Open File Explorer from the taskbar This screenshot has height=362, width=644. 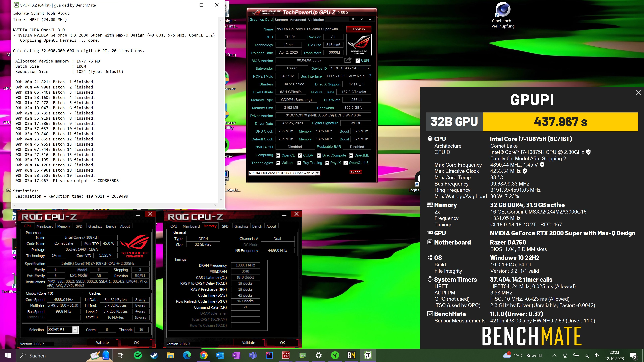171,355
